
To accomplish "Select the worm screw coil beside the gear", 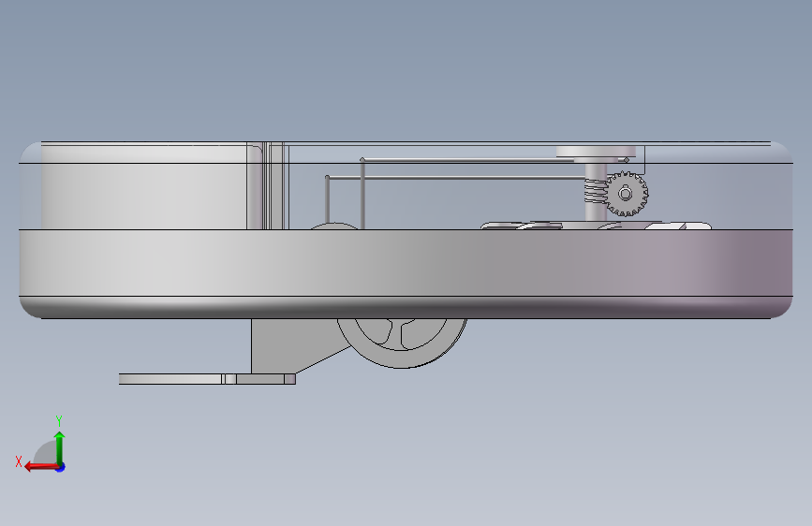I will [595, 189].
